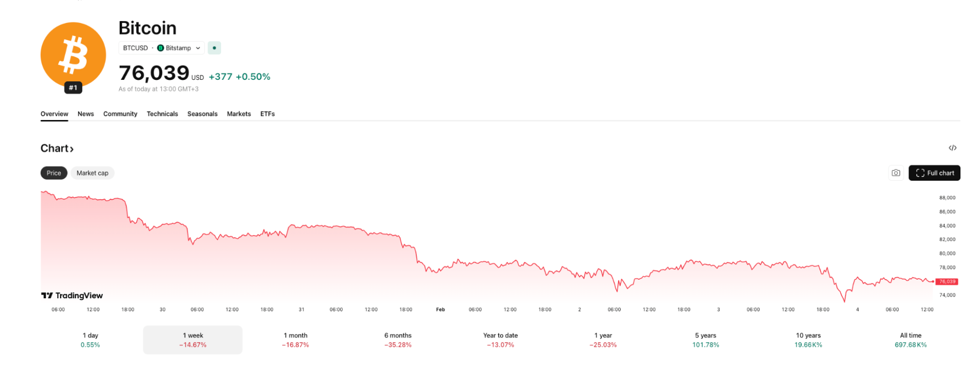Choose the Year to date range
Image resolution: width=980 pixels, height=384 pixels.
tap(500, 340)
